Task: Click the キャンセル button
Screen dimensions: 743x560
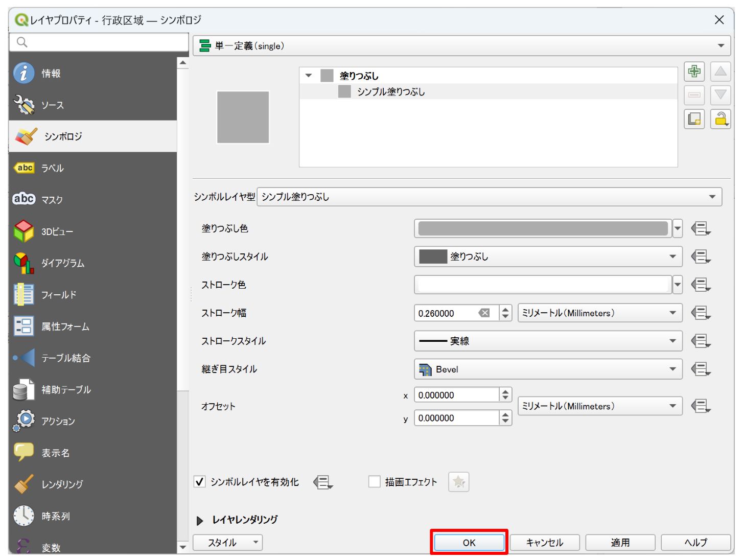Action: (x=545, y=543)
